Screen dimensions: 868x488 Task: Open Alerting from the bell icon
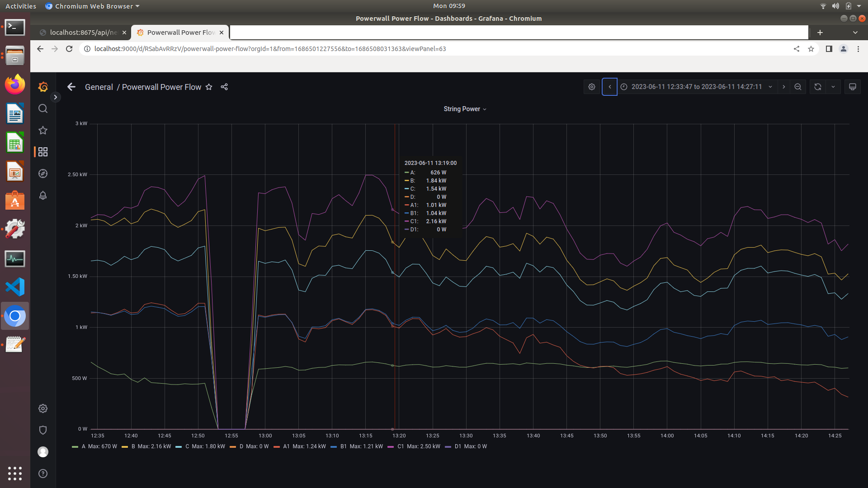(x=42, y=195)
